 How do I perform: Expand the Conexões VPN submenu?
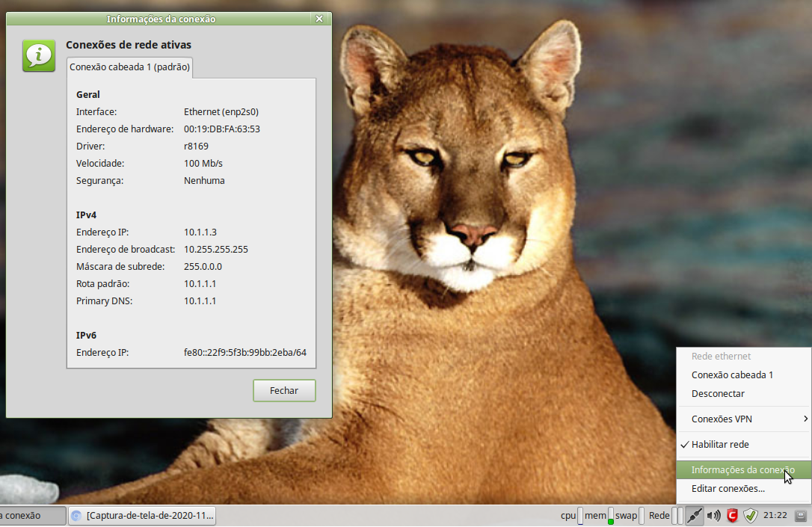click(744, 419)
